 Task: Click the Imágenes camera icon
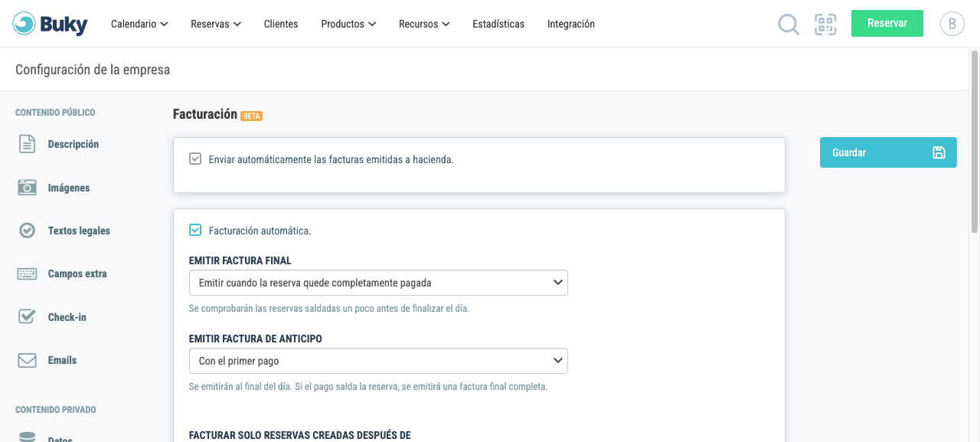pos(28,188)
